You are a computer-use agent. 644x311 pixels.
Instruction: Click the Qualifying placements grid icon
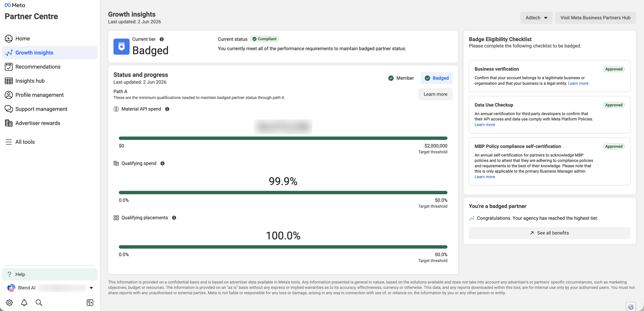coord(116,218)
